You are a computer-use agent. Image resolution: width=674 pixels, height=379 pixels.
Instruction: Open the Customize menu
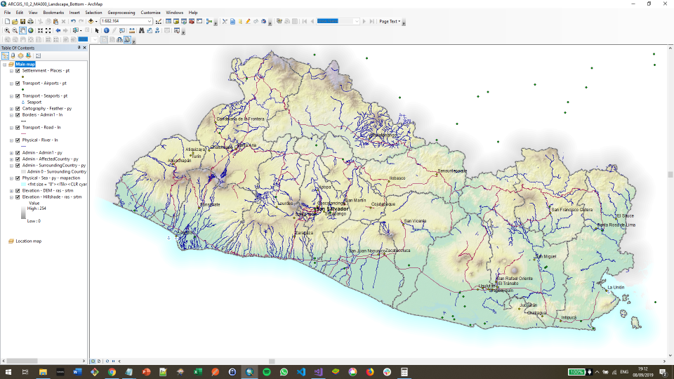pyautogui.click(x=150, y=12)
